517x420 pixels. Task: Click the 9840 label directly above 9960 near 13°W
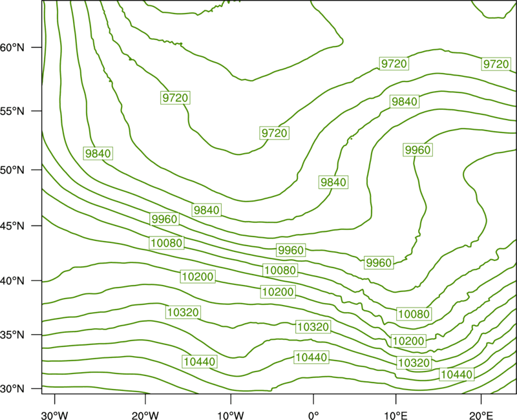coord(206,210)
